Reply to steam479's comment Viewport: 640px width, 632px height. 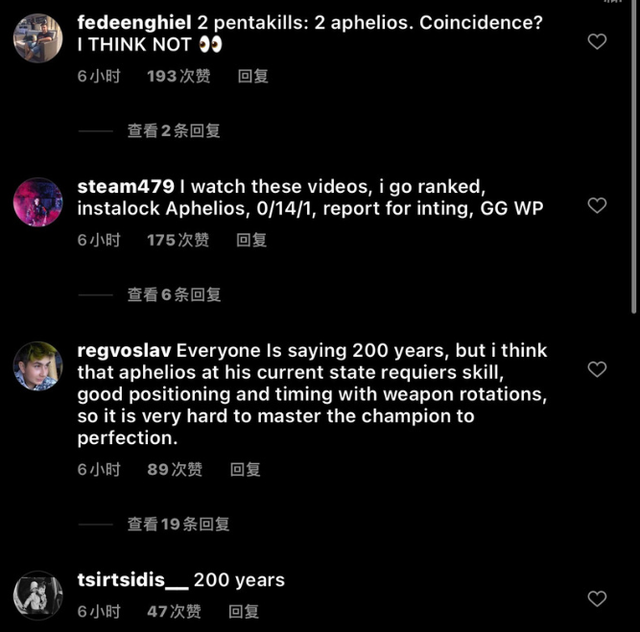[x=251, y=240]
